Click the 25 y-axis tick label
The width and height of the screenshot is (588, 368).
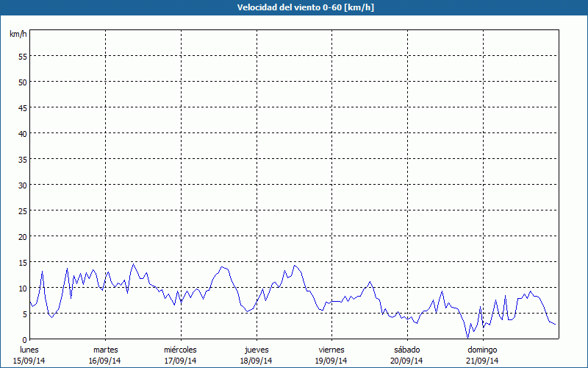click(x=22, y=210)
